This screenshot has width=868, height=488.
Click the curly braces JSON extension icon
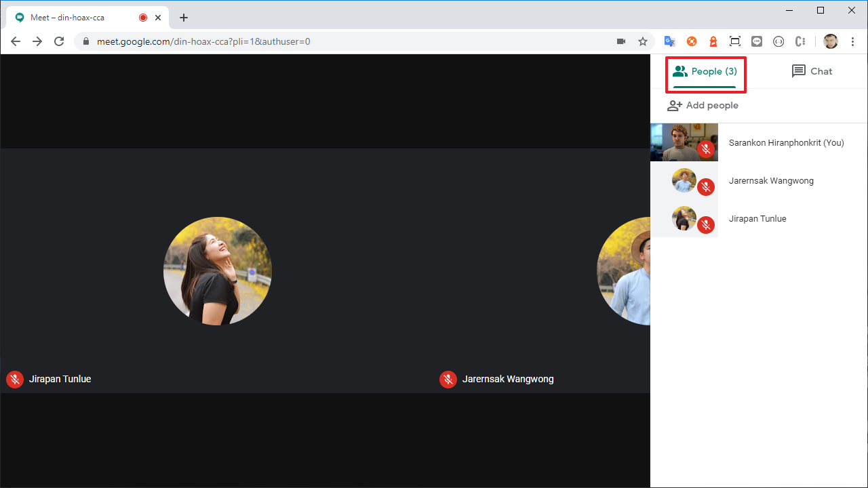778,41
